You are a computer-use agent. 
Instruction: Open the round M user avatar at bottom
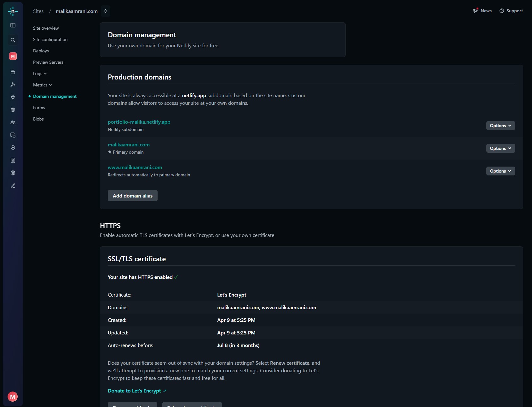[13, 397]
